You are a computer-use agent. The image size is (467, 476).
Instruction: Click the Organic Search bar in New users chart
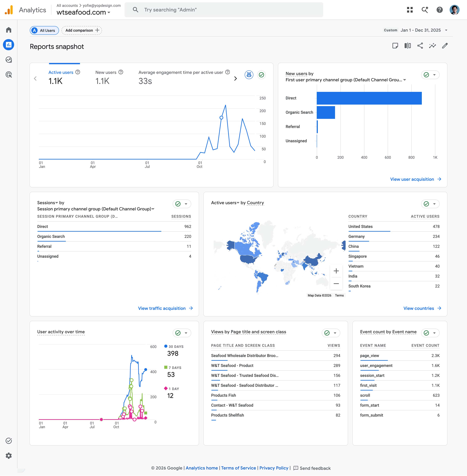(326, 112)
